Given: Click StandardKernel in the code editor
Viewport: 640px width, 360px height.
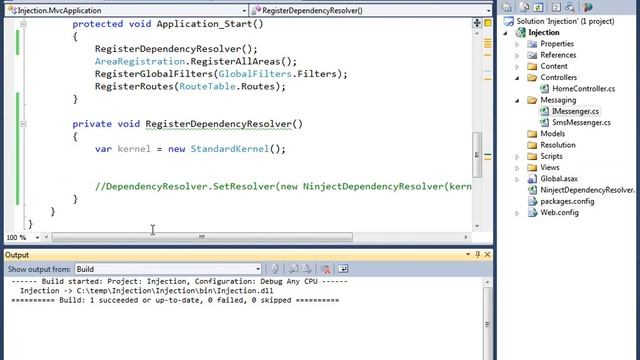Looking at the screenshot, I should click(x=230, y=149).
